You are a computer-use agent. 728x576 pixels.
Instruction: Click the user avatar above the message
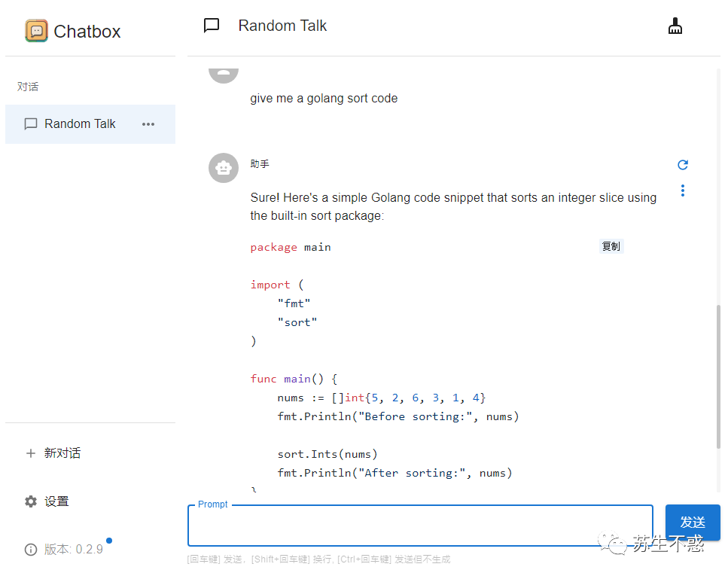224,72
